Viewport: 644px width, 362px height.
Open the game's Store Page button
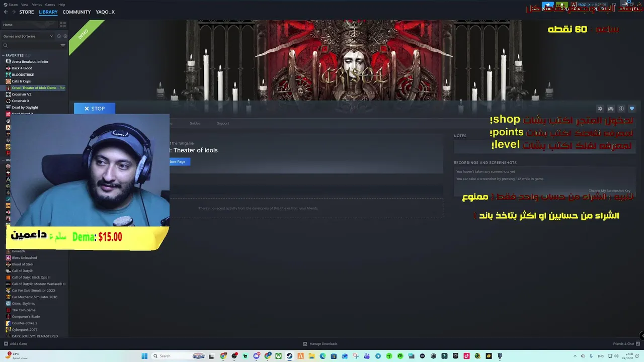click(180, 162)
